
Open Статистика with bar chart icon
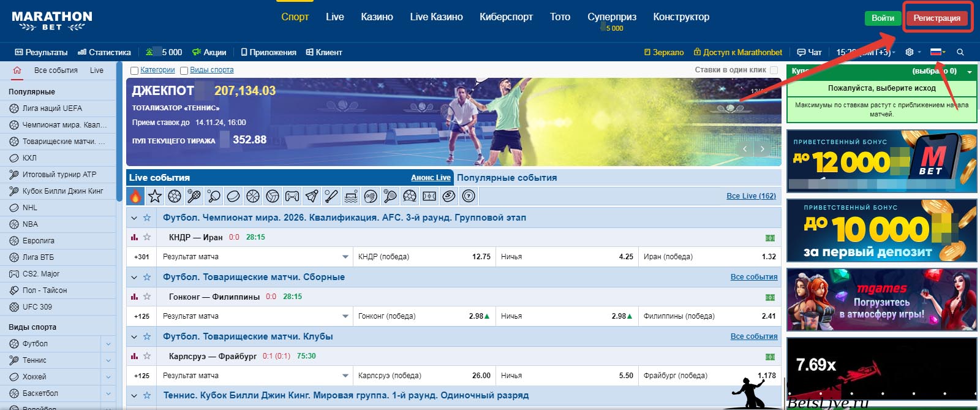click(104, 52)
